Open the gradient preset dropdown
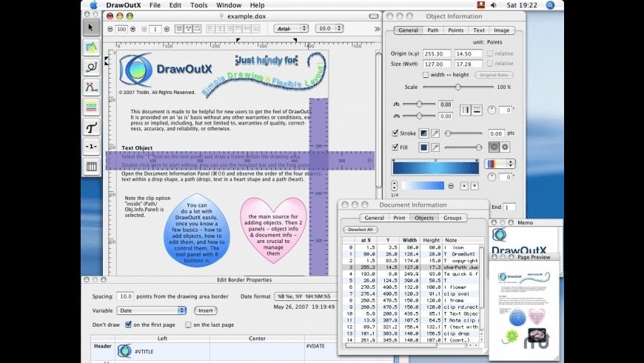This screenshot has width=644, height=363. (x=500, y=164)
